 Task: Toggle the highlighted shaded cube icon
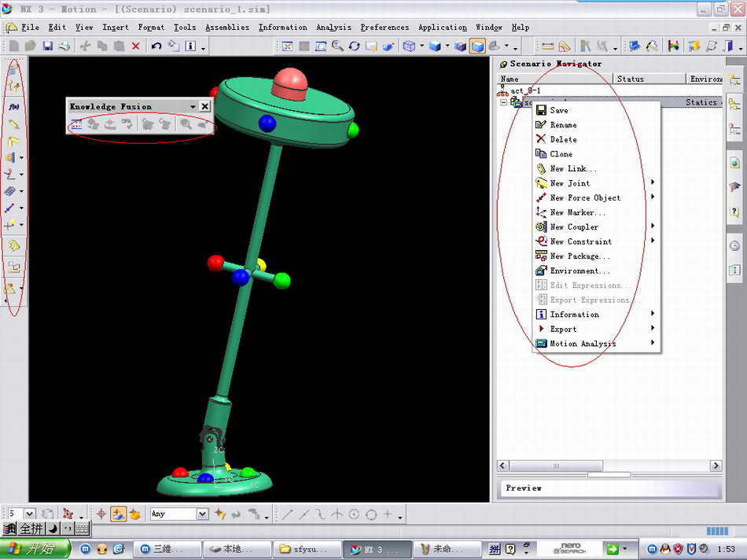tap(477, 46)
